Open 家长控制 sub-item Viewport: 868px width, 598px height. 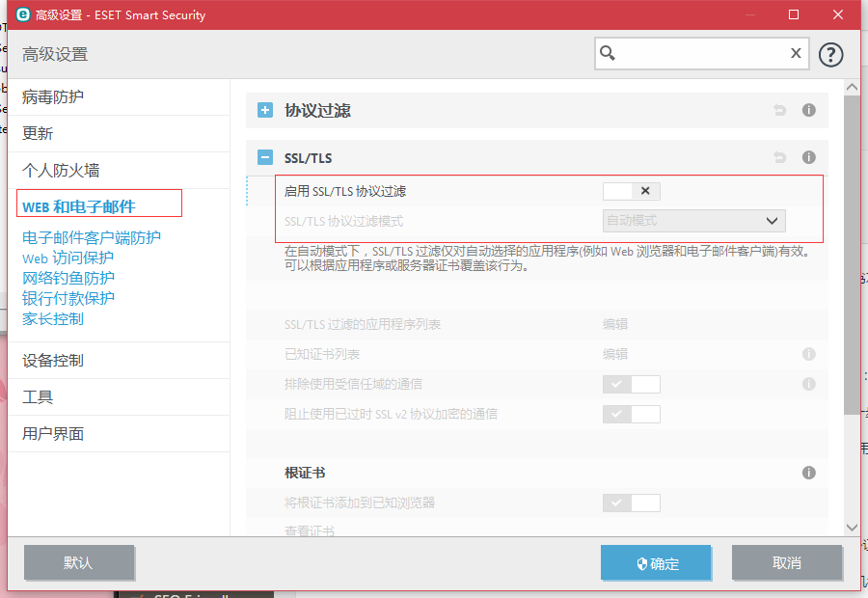click(x=53, y=319)
